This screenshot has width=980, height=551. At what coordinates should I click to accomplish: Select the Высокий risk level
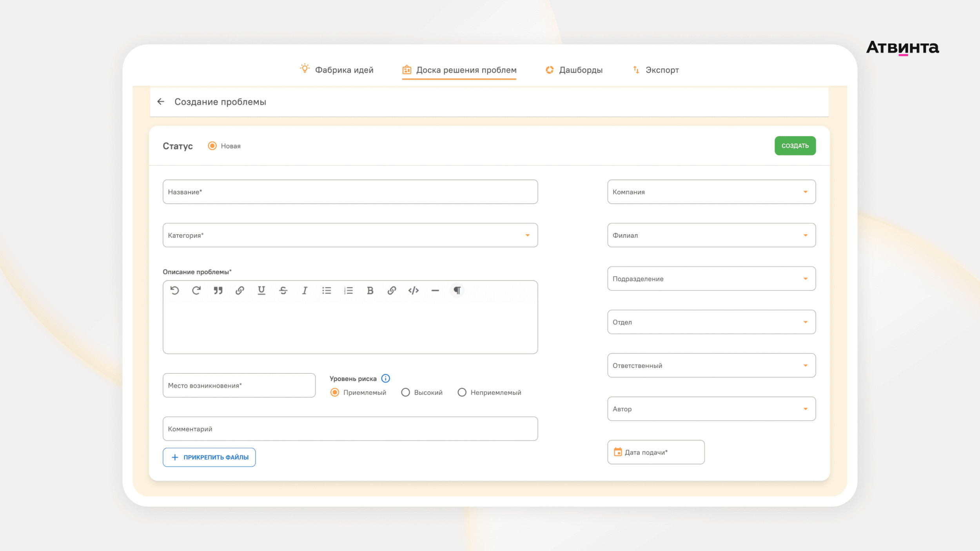pyautogui.click(x=406, y=392)
